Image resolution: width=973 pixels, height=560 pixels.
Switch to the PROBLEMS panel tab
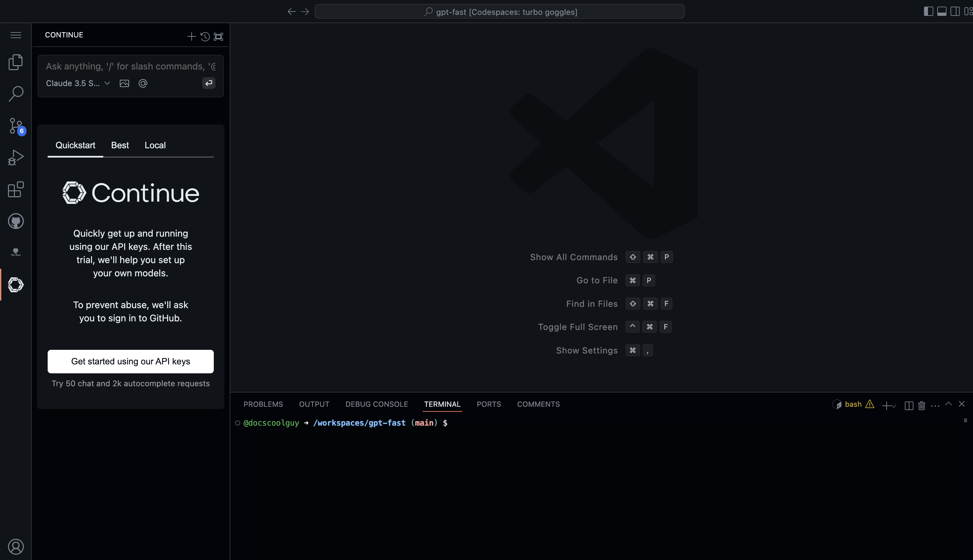click(x=263, y=404)
